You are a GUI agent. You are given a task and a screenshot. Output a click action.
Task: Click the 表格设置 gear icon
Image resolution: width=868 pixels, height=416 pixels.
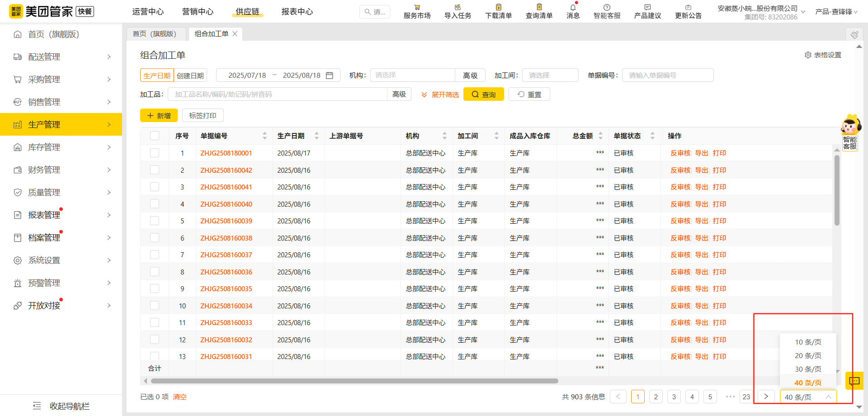click(x=808, y=55)
